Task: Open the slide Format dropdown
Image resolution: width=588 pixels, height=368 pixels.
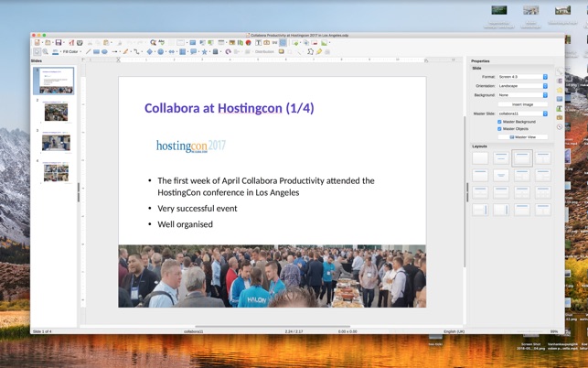Action: [x=522, y=77]
